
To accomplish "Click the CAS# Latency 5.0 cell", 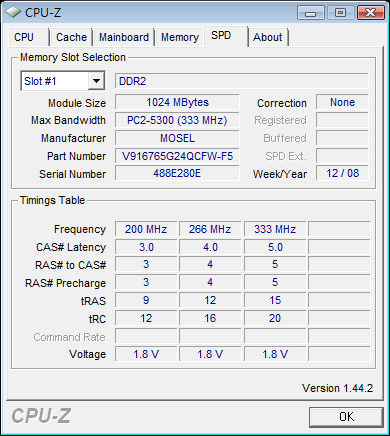I will (x=275, y=247).
